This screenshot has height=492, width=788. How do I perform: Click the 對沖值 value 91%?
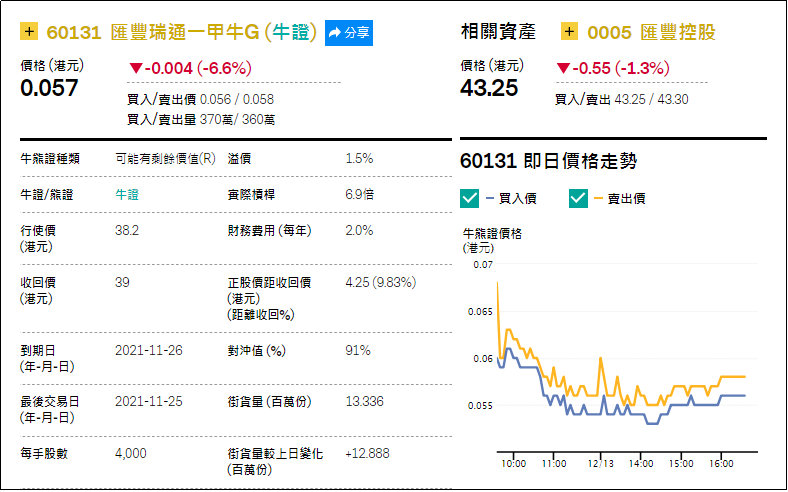(358, 350)
